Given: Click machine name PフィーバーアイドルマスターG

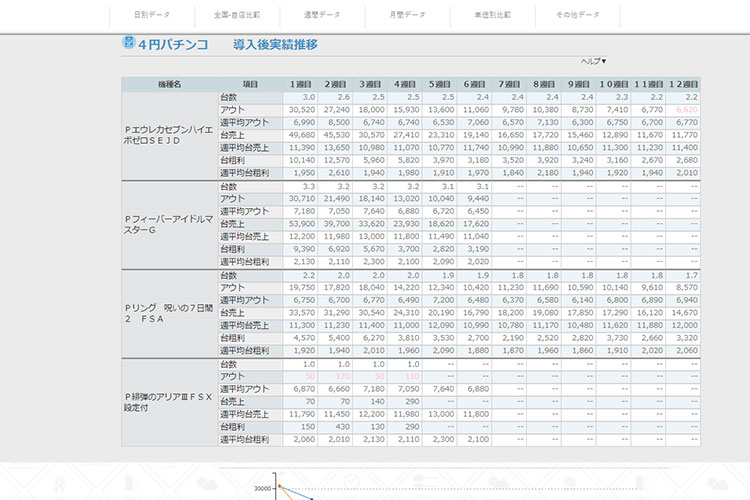Looking at the screenshot, I should coord(168,224).
